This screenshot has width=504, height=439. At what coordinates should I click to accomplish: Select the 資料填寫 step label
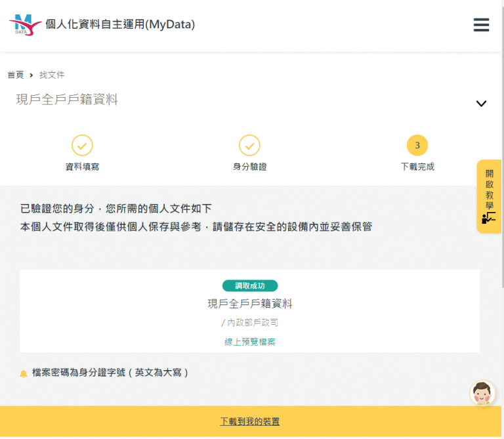pos(82,167)
